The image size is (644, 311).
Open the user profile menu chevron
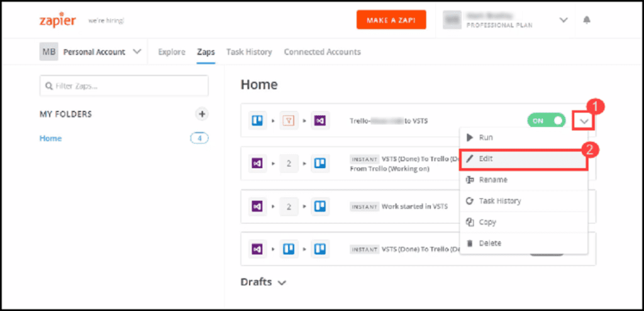click(x=563, y=20)
